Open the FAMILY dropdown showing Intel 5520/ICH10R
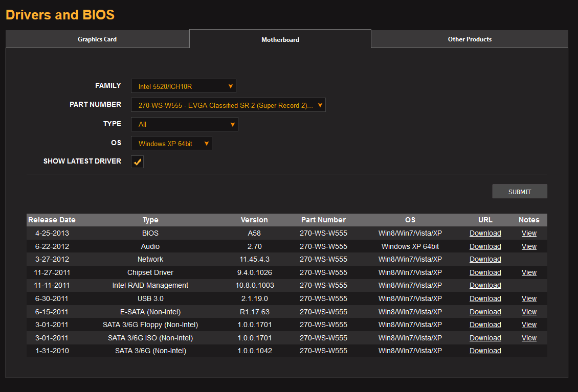This screenshot has width=578, height=392. pyautogui.click(x=184, y=86)
